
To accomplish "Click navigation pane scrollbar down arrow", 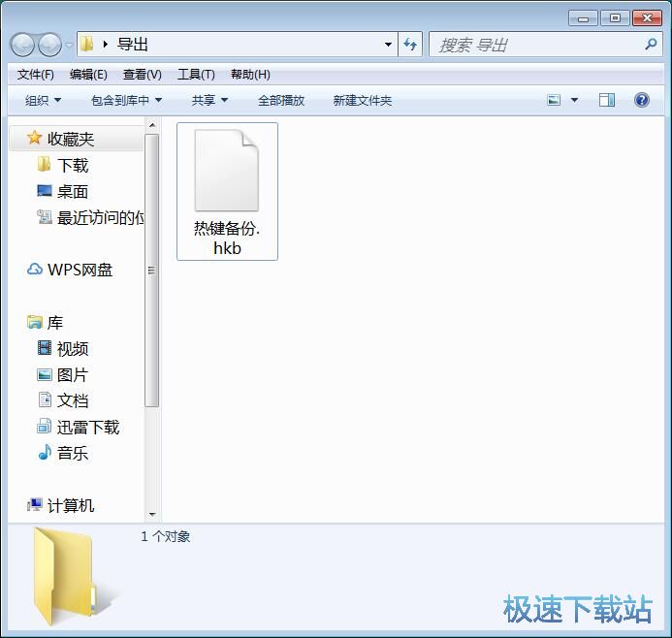I will [x=151, y=515].
